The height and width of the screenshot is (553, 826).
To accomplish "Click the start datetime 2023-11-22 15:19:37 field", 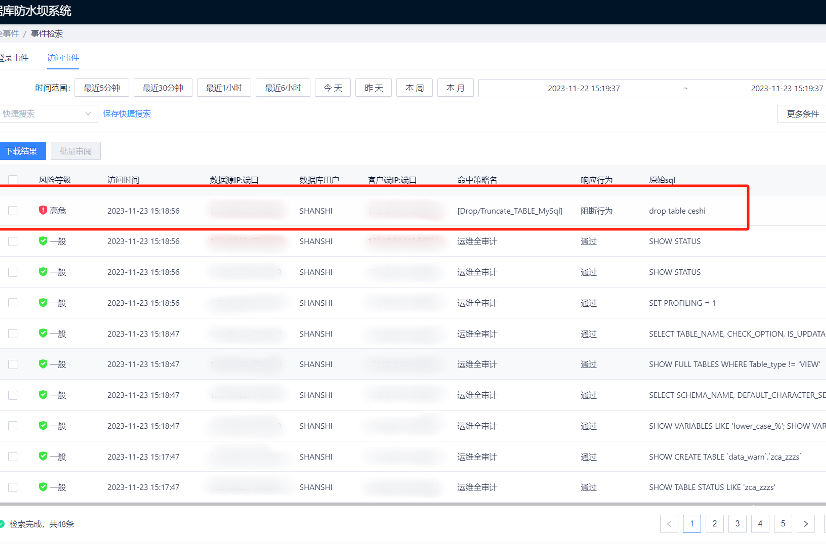I will coord(584,88).
